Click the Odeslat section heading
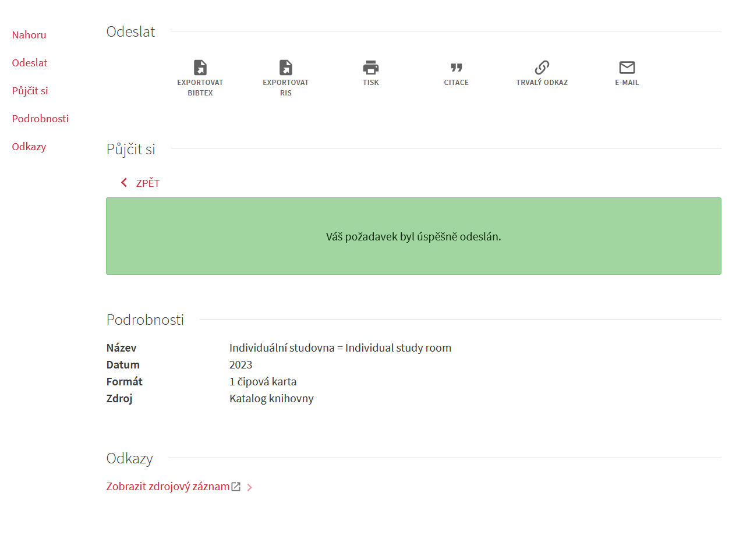Screen dimensions: 750x560 pyautogui.click(x=130, y=32)
